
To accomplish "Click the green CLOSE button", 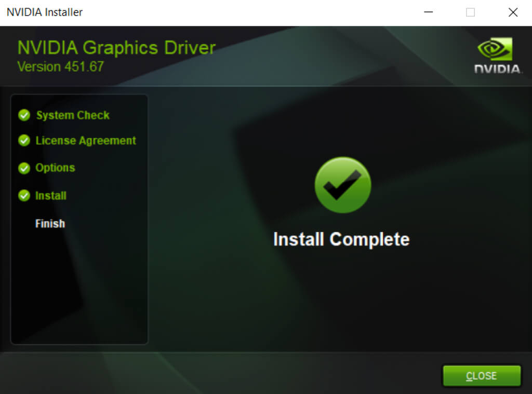I will coord(481,376).
